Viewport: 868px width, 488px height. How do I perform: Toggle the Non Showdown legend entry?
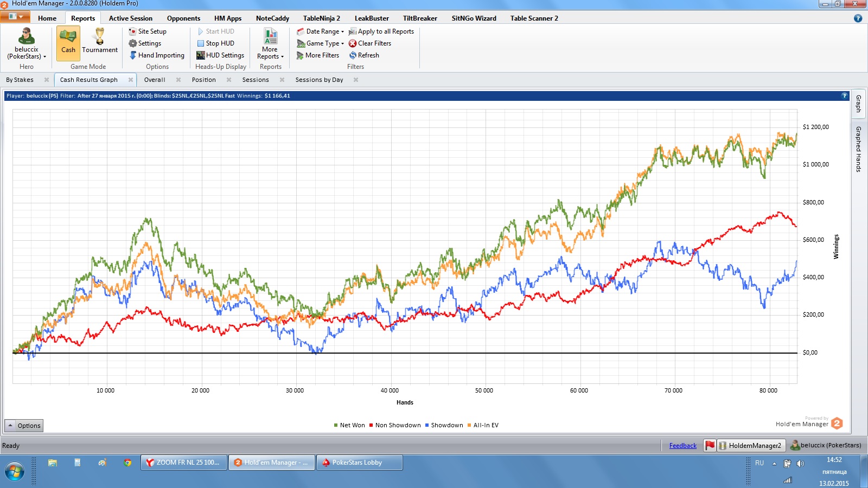click(x=395, y=425)
